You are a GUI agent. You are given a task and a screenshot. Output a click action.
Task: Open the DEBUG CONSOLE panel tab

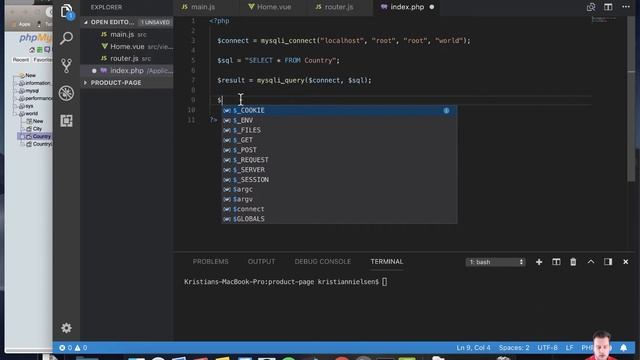click(x=322, y=262)
